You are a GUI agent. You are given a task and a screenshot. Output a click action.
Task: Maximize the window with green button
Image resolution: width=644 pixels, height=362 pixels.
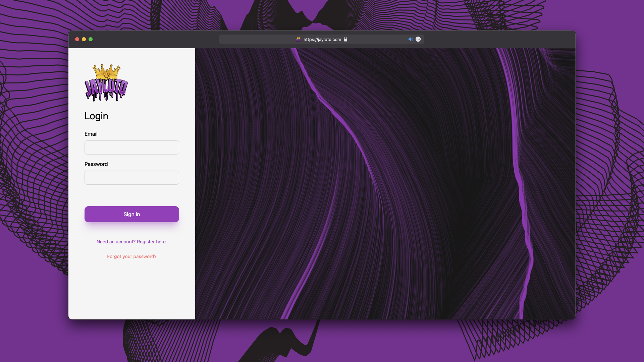91,39
